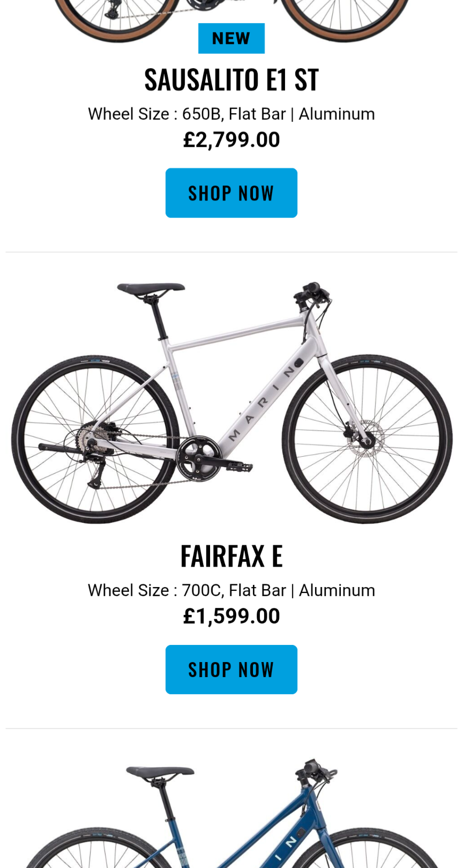This screenshot has height=868, width=463.
Task: Click the silver bike's handlebar grips
Action: coord(312,292)
